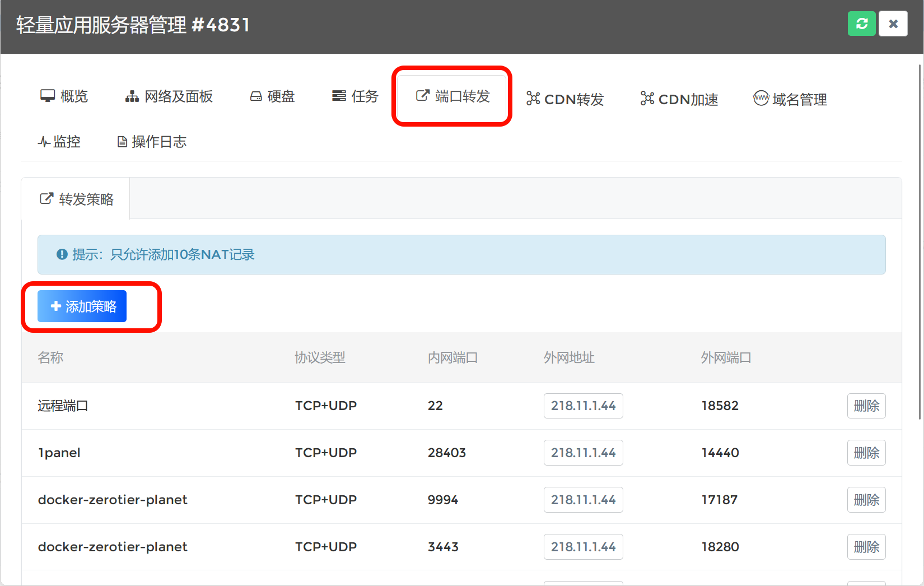Click the external address for 远程端口 row

pos(583,406)
